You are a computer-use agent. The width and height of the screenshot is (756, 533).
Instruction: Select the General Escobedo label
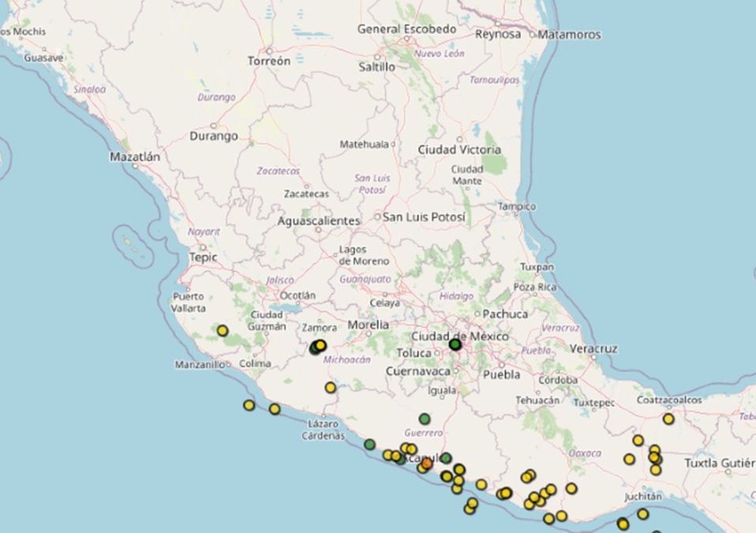tap(406, 29)
